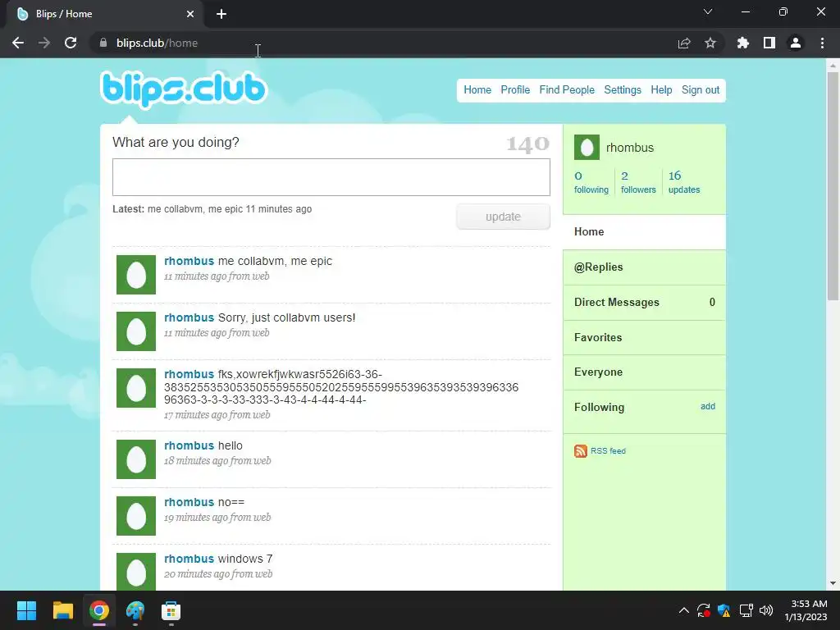Open Favorites in the sidebar
This screenshot has width=840, height=630.
[x=645, y=337]
